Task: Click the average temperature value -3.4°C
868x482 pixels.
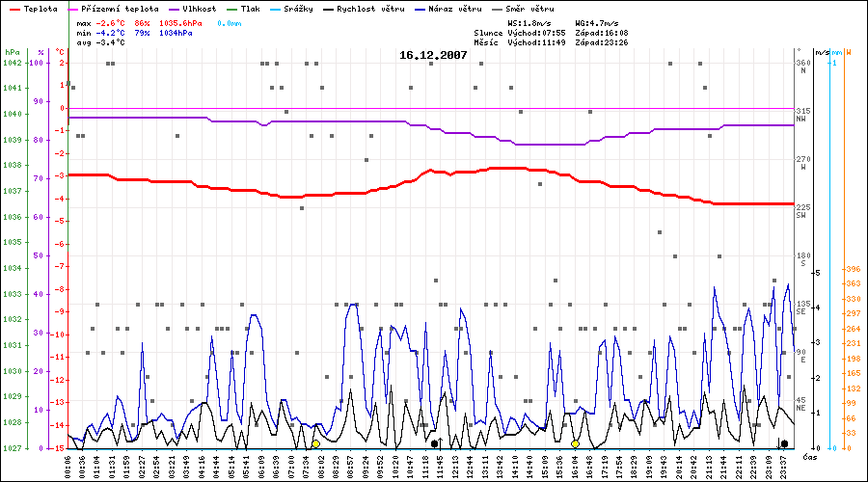Action: point(110,42)
